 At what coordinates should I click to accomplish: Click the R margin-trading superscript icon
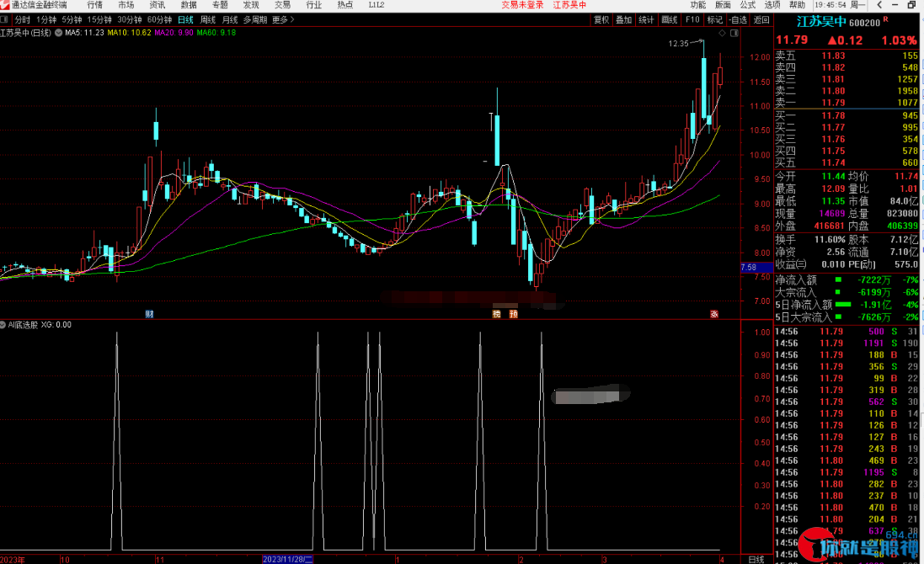(x=885, y=19)
